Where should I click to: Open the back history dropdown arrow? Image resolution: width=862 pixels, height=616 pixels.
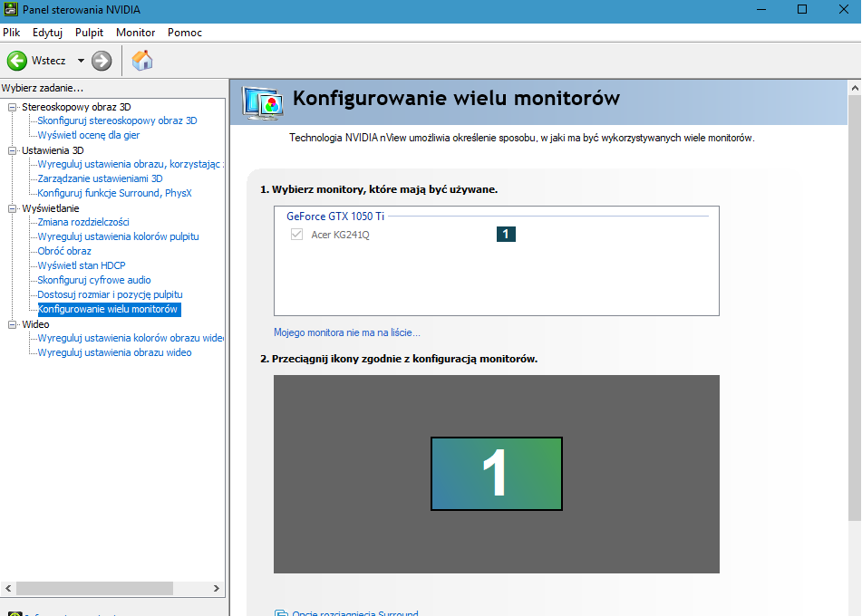click(x=81, y=61)
